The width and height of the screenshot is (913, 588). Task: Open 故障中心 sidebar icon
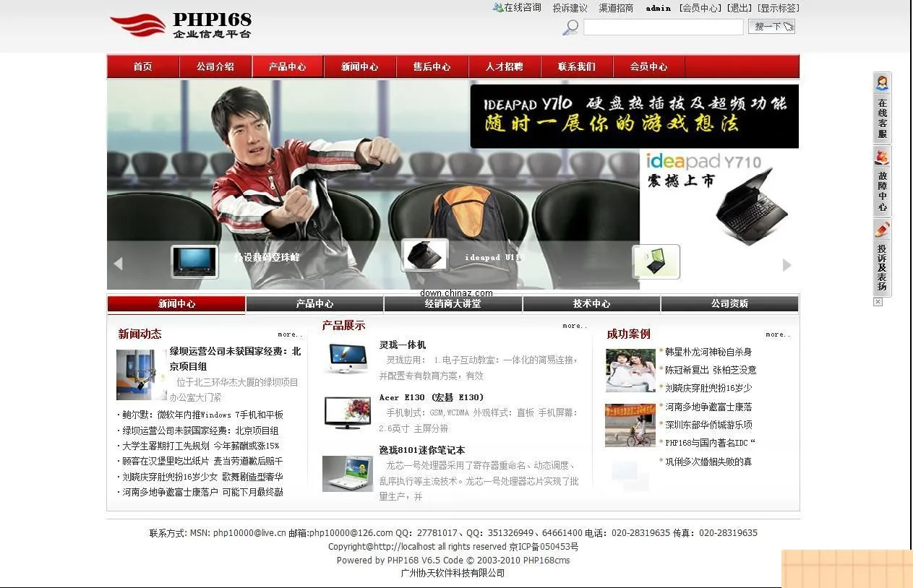[x=882, y=181]
